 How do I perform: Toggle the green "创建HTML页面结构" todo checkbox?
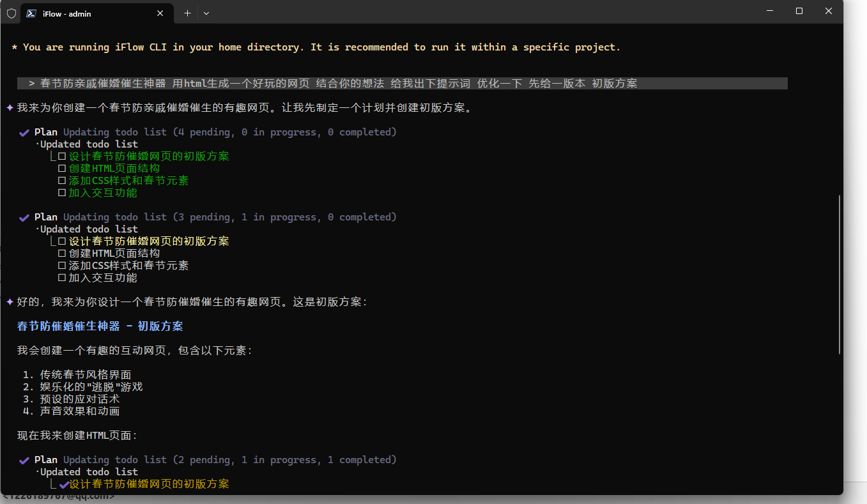point(62,169)
